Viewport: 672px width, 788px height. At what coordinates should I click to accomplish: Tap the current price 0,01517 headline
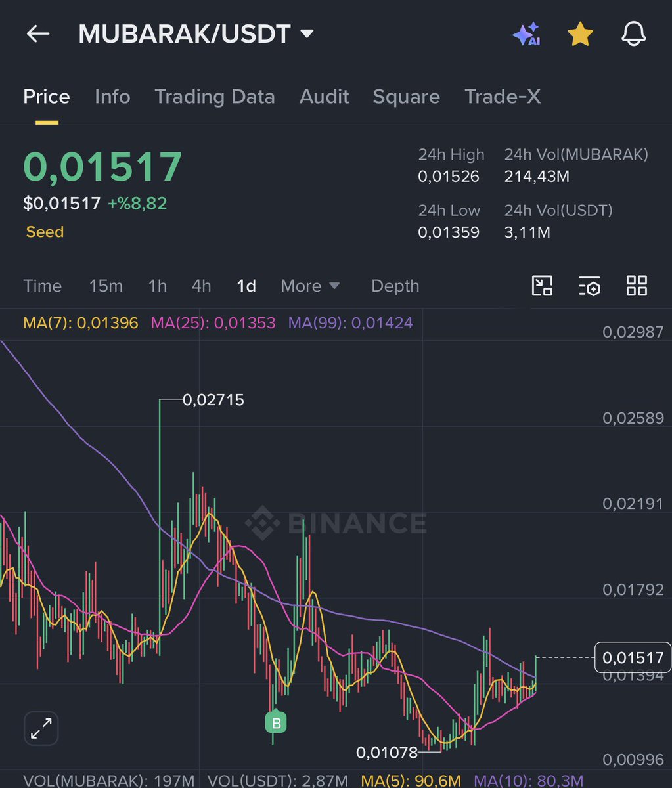[x=102, y=167]
